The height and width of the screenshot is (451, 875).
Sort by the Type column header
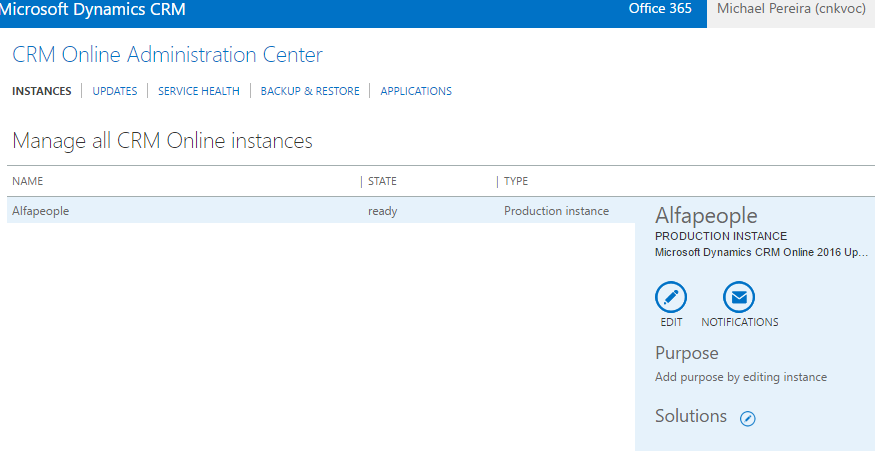[x=516, y=181]
